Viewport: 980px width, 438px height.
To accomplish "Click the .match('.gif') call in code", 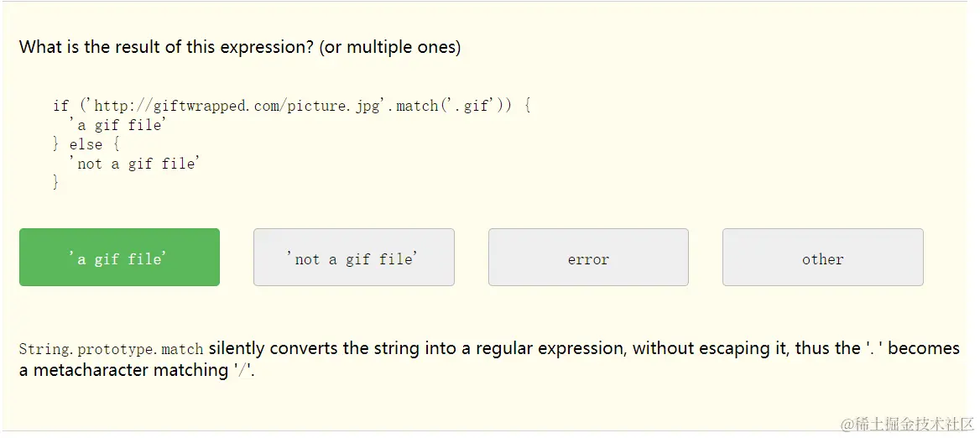I will click(x=449, y=106).
